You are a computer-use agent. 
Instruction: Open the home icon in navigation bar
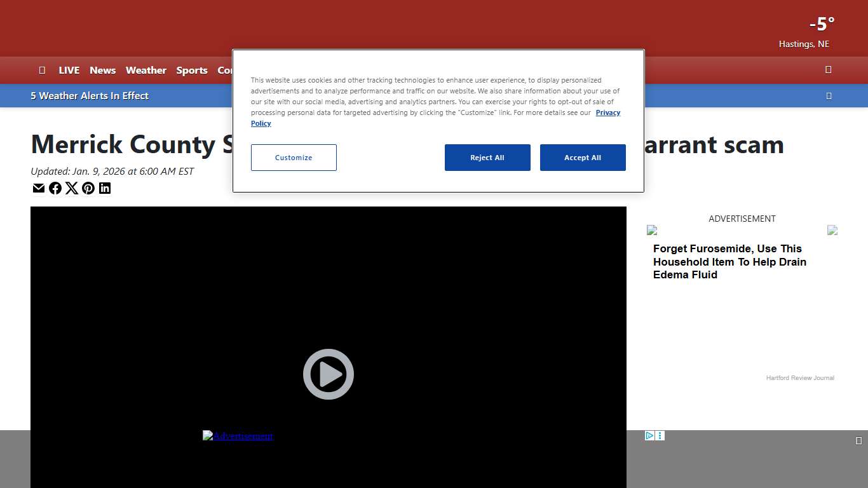pyautogui.click(x=42, y=70)
